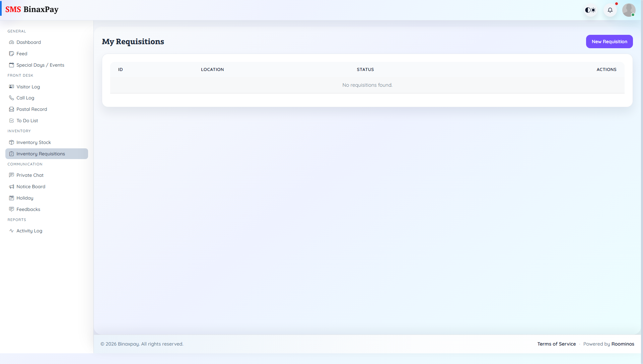The image size is (643, 364).
Task: Open the Terms of Service link
Action: 557,344
